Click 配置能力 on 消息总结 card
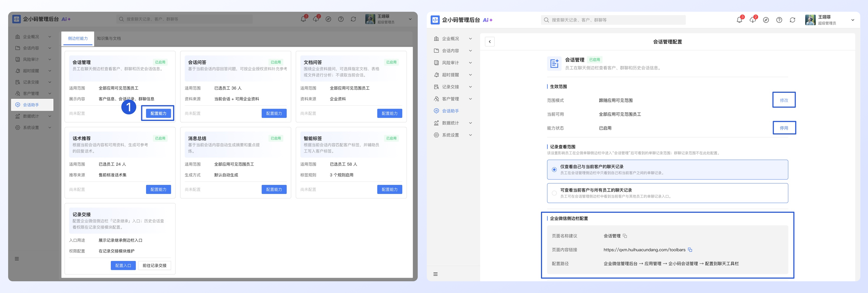The image size is (868, 293). click(x=274, y=189)
